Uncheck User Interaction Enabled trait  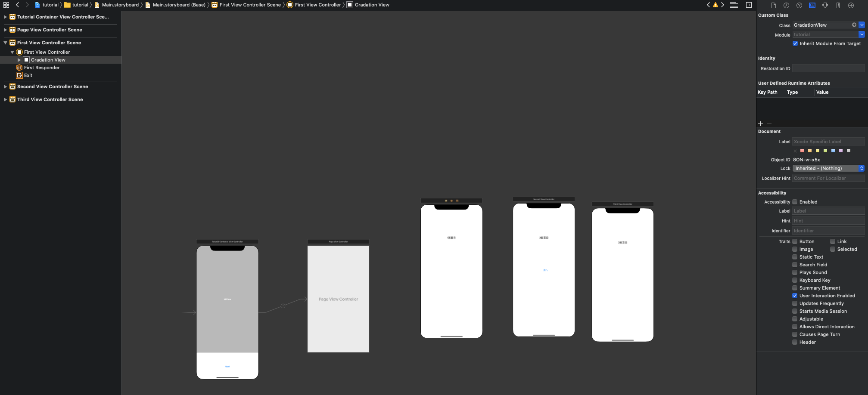[795, 296]
